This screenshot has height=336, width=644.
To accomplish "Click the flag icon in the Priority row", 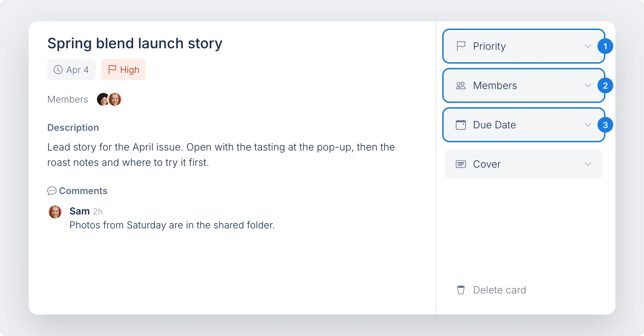I will point(461,46).
